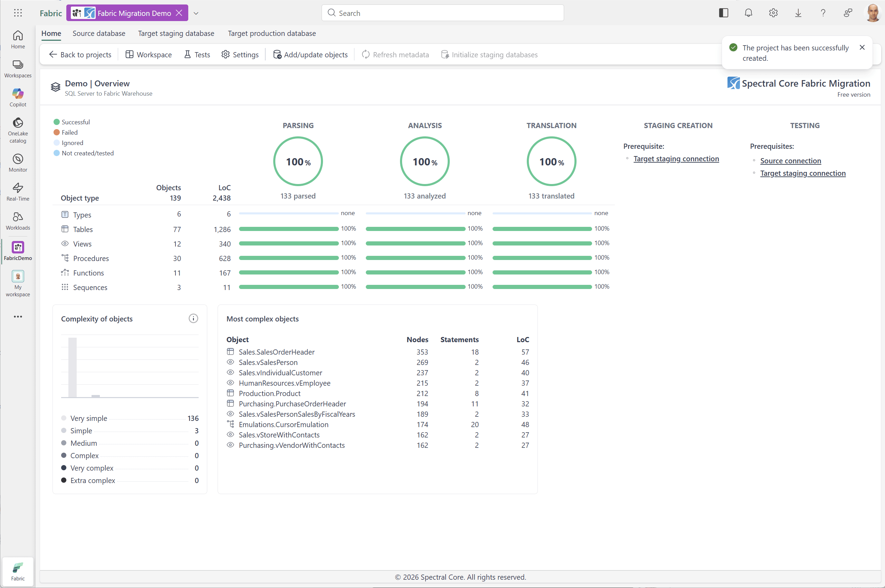Click the Complexity of objects info icon
885x588 pixels.
click(x=193, y=318)
